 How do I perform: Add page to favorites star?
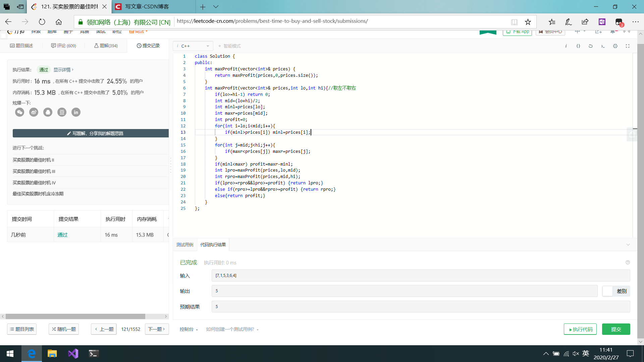(528, 22)
